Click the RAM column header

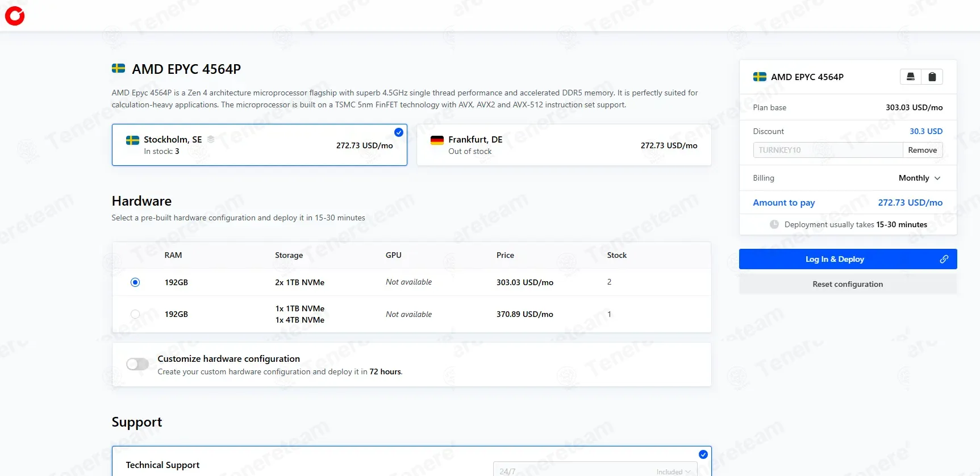point(173,255)
